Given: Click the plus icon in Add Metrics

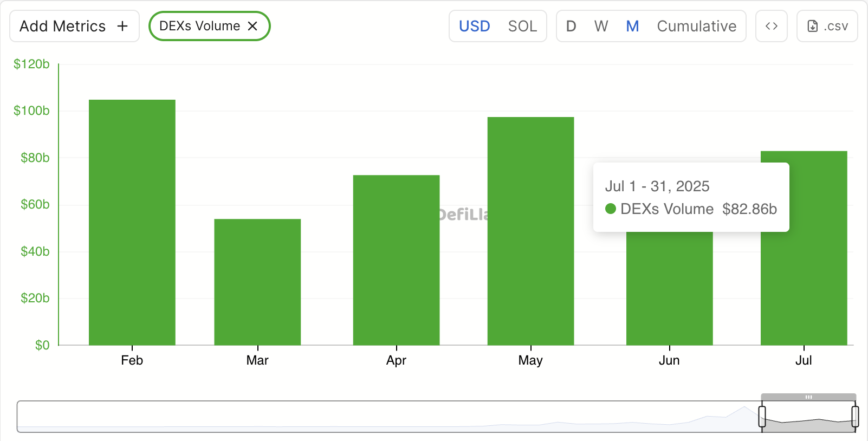Looking at the screenshot, I should [122, 26].
